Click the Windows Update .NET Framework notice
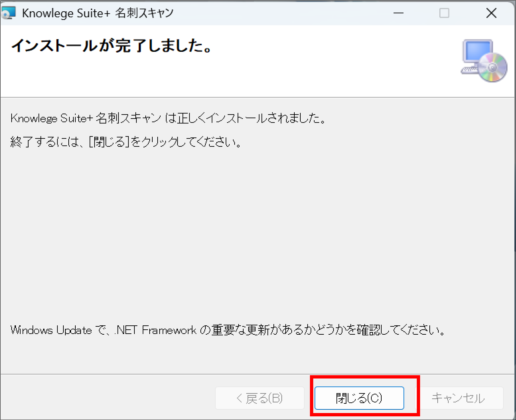The height and width of the screenshot is (420, 516). 228,330
